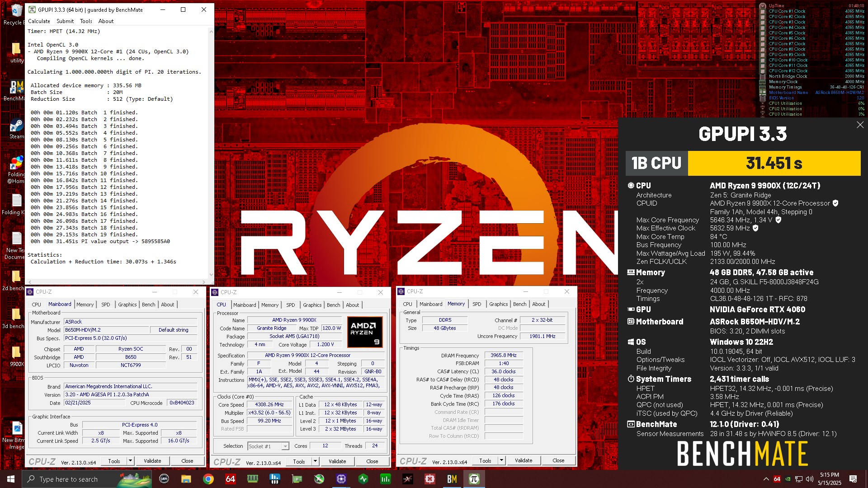Image resolution: width=868 pixels, height=488 pixels.
Task: Open Tools dropdown arrow in CPU tab CPU-Z window
Action: pos(315,461)
